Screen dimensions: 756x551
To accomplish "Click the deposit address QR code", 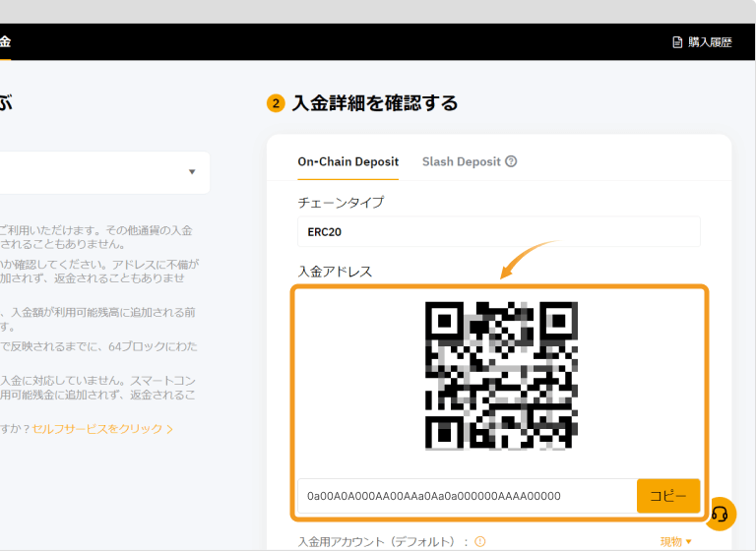I will [501, 376].
